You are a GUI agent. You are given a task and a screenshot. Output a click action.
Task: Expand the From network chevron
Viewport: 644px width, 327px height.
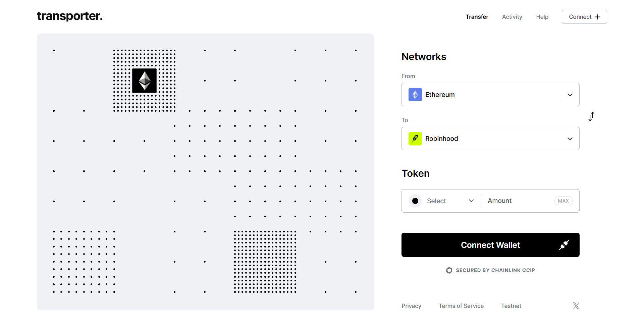(x=570, y=95)
